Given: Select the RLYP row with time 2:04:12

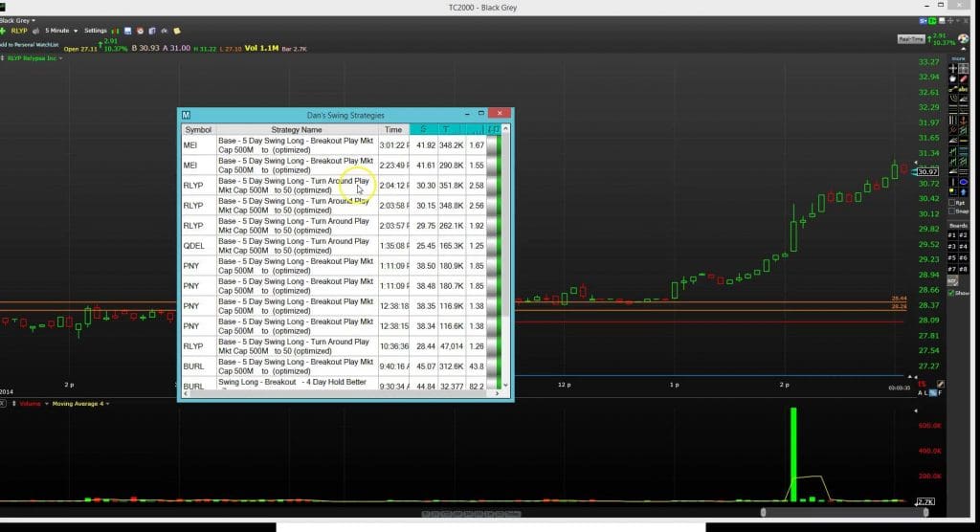Looking at the screenshot, I should click(x=342, y=186).
